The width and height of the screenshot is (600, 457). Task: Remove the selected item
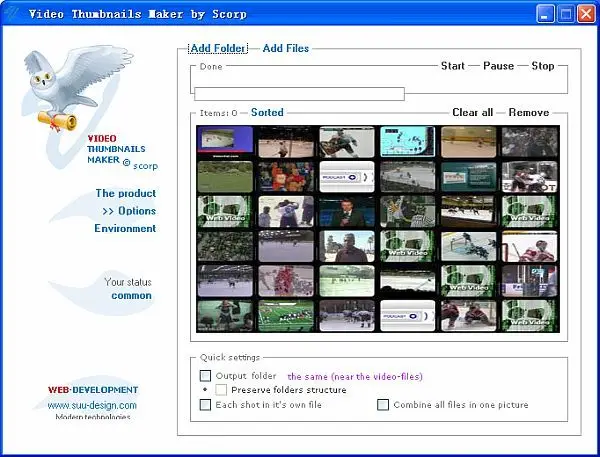pos(529,113)
